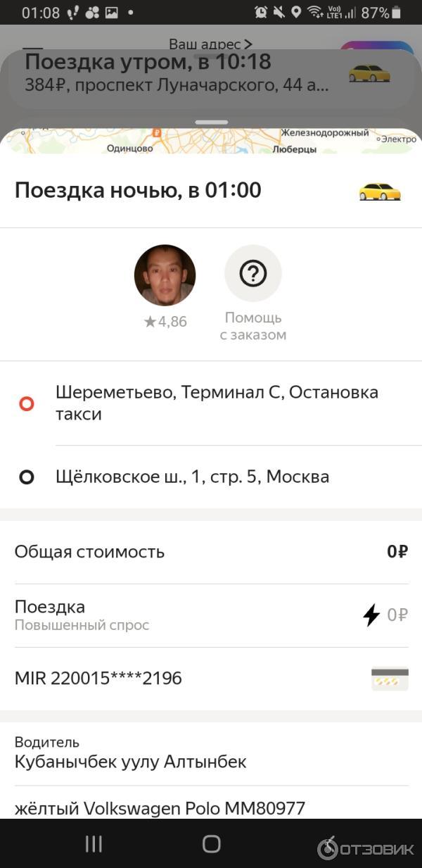Image resolution: width=422 pixels, height=868 pixels.
Task: Open the morning trip at 10:18 card
Action: tap(176, 73)
